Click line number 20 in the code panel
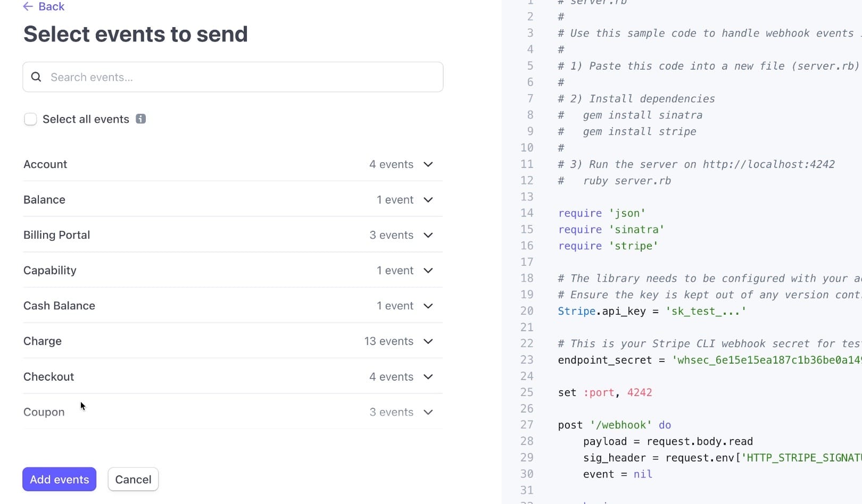The width and height of the screenshot is (862, 504). coord(527,311)
